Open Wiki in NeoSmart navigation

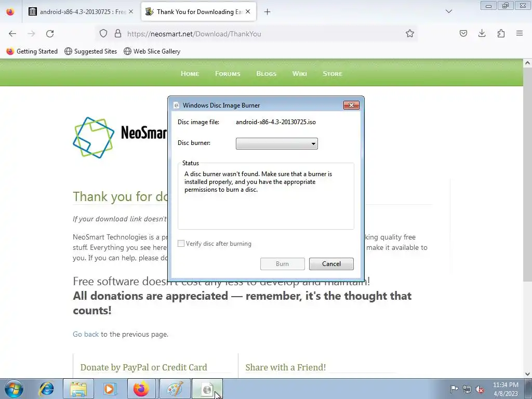[300, 74]
